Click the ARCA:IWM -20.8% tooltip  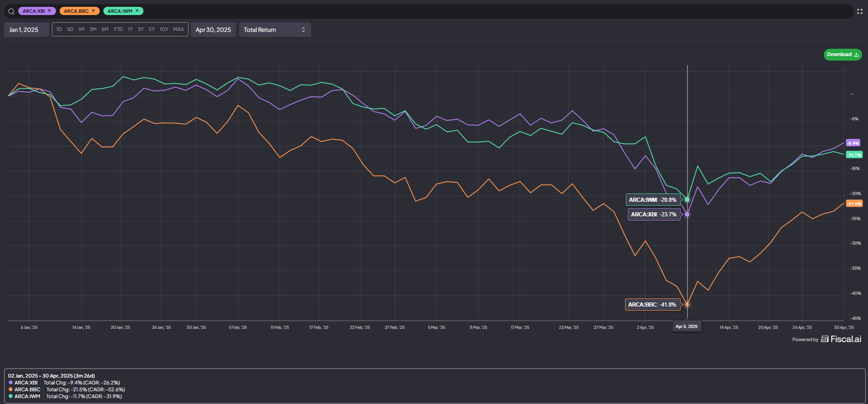653,200
